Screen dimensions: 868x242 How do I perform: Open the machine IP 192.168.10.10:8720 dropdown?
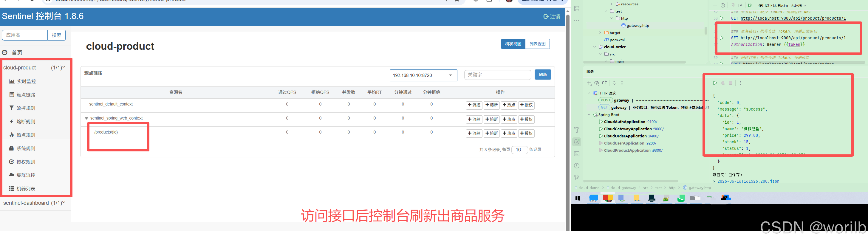[x=423, y=75]
